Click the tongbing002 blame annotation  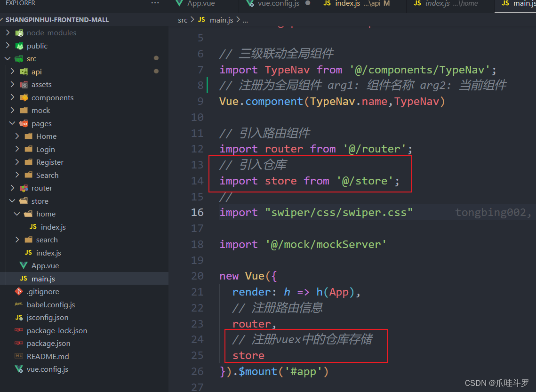[493, 212]
